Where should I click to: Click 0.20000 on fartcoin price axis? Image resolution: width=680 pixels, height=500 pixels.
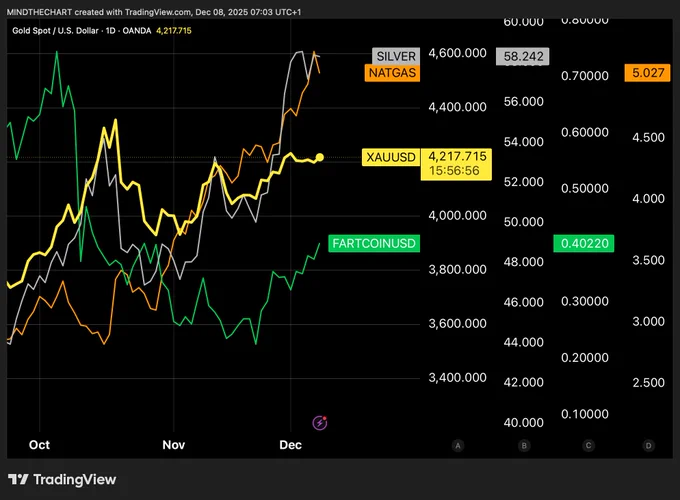(585, 358)
